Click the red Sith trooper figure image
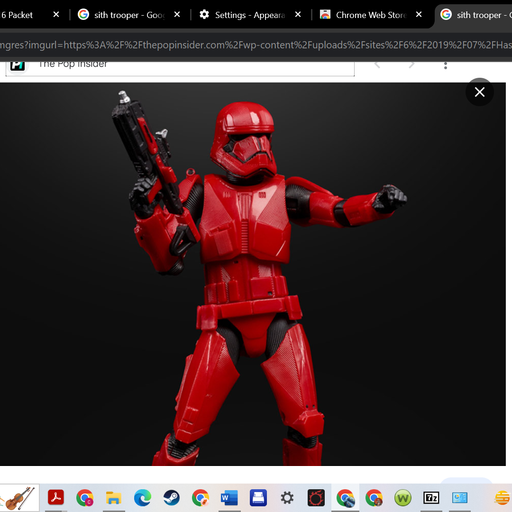 pyautogui.click(x=252, y=274)
